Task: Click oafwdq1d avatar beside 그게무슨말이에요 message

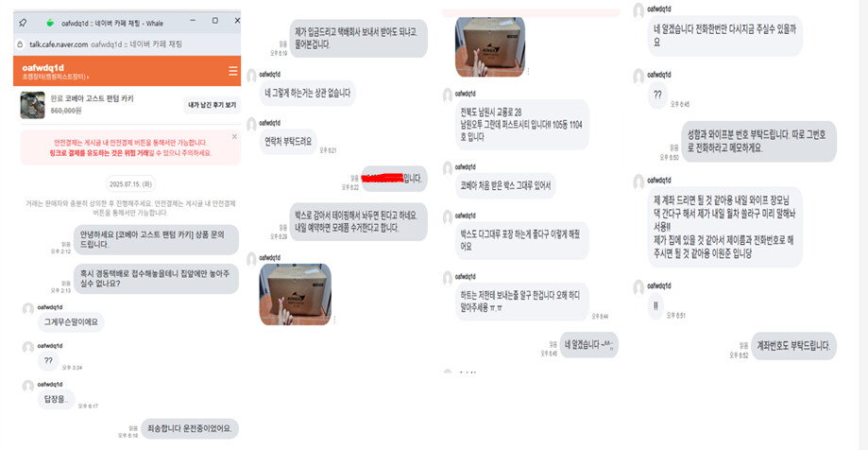Action: [28, 309]
